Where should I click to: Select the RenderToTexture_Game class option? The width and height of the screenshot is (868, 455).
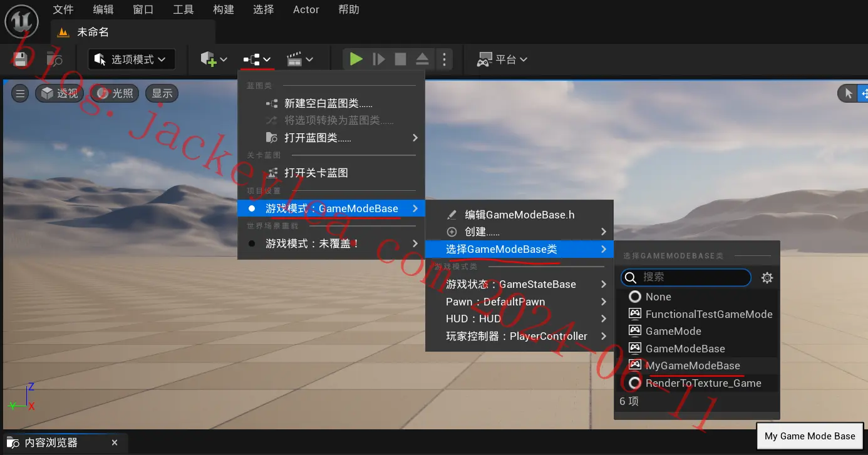point(697,383)
